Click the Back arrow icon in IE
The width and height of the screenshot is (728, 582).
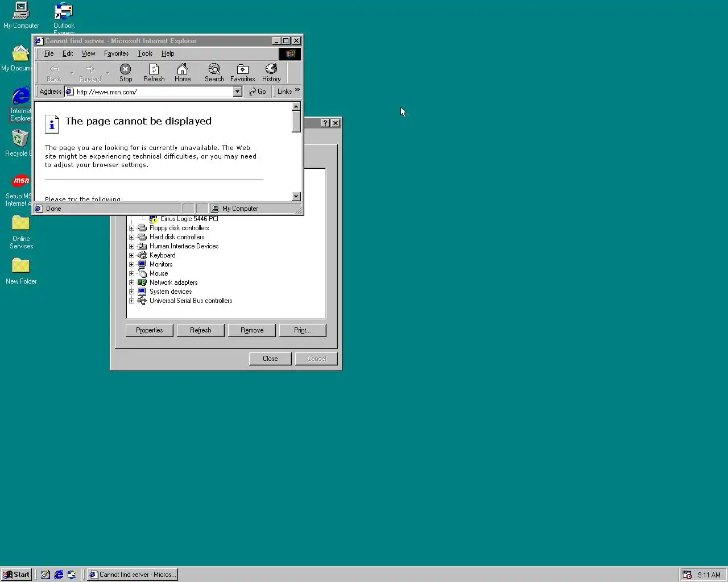(x=54, y=73)
